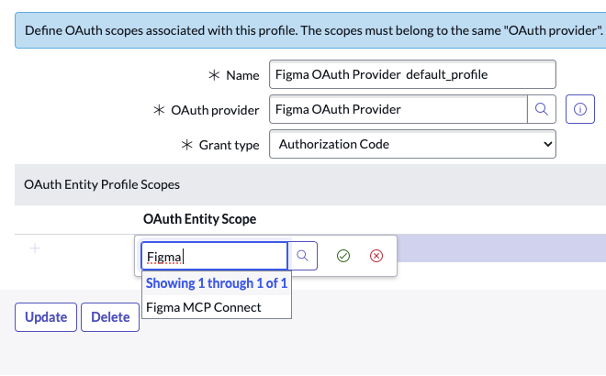The width and height of the screenshot is (606, 376).
Task: Open OAuth provider lookup search icon
Action: [x=541, y=109]
